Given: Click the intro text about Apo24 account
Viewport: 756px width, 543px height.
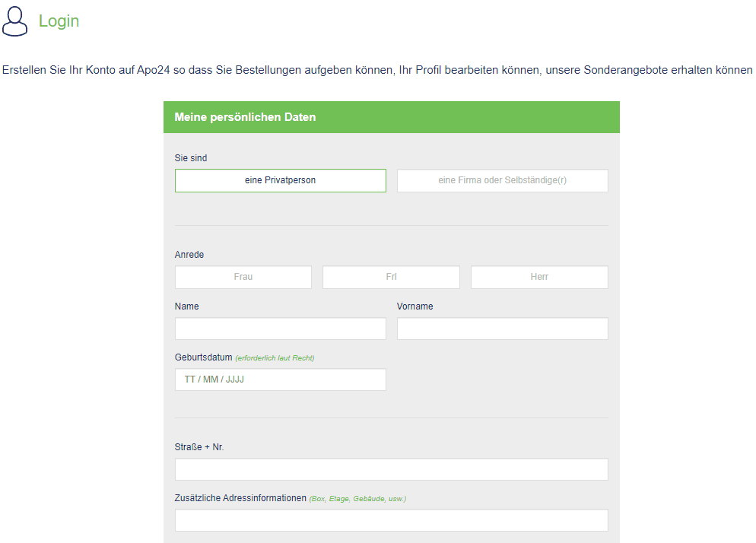Looking at the screenshot, I should (377, 70).
